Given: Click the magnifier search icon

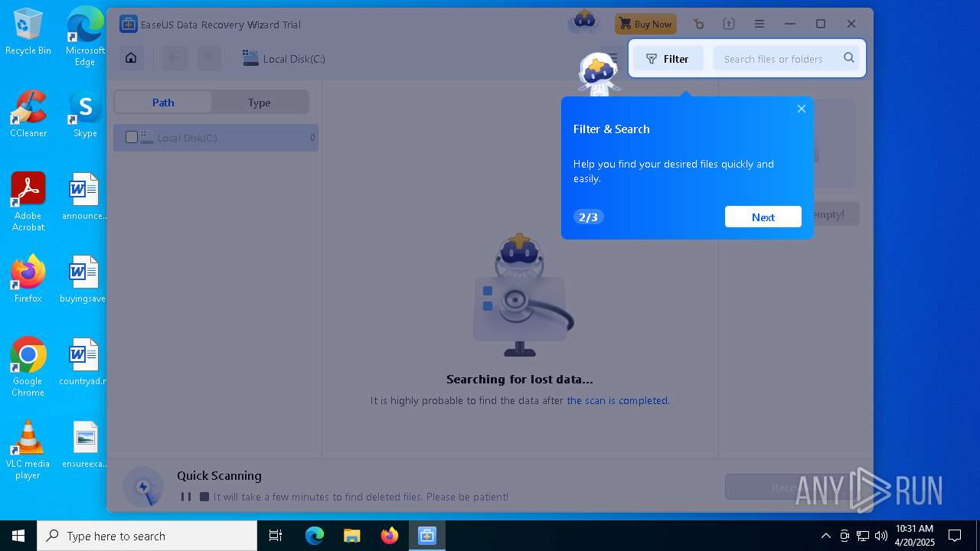Looking at the screenshot, I should (x=849, y=58).
